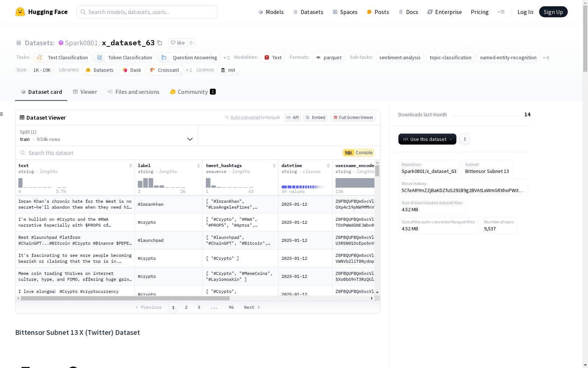Open the more options kebab menu

coord(465,139)
